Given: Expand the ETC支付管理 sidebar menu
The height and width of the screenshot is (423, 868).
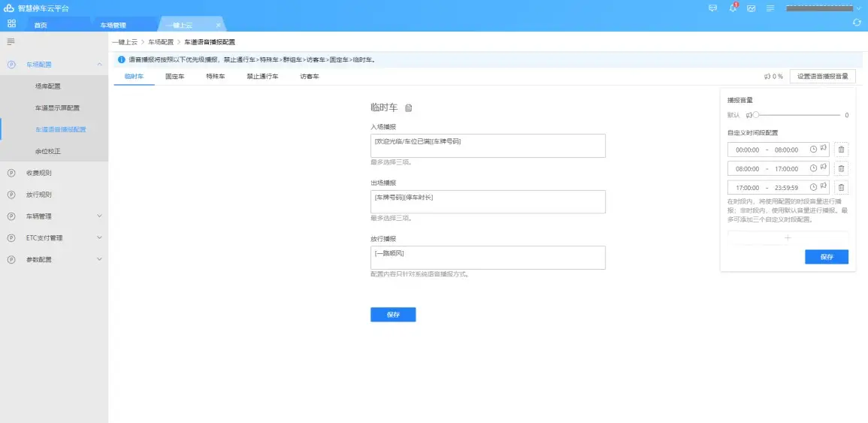Looking at the screenshot, I should (x=100, y=238).
